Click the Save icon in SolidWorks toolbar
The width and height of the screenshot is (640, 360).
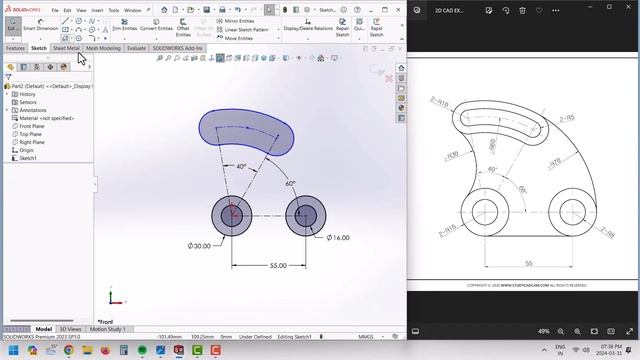coord(207,10)
